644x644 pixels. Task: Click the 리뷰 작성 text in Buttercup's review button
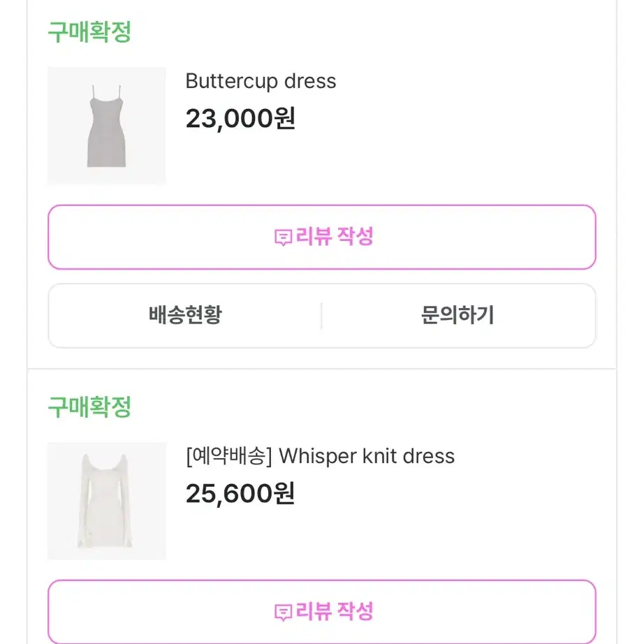335,237
